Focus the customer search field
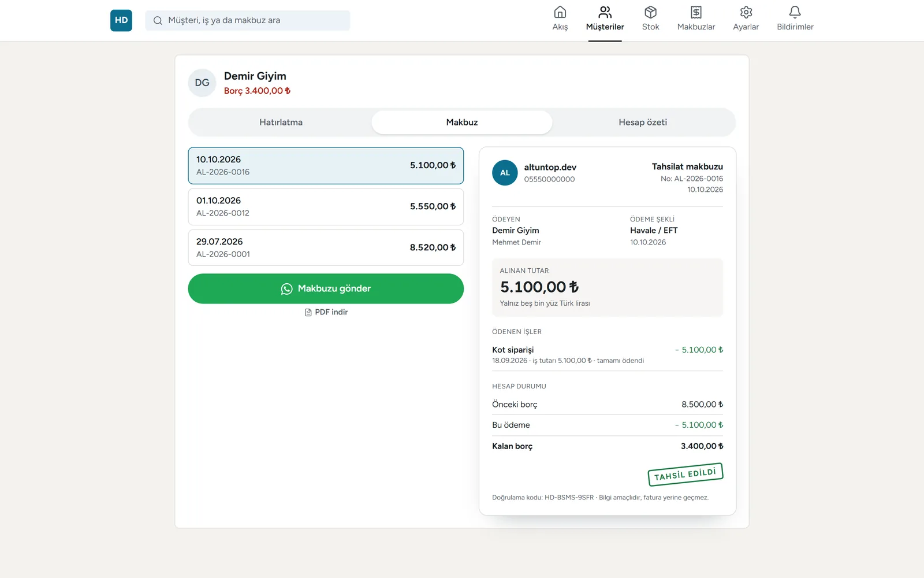 coord(247,20)
